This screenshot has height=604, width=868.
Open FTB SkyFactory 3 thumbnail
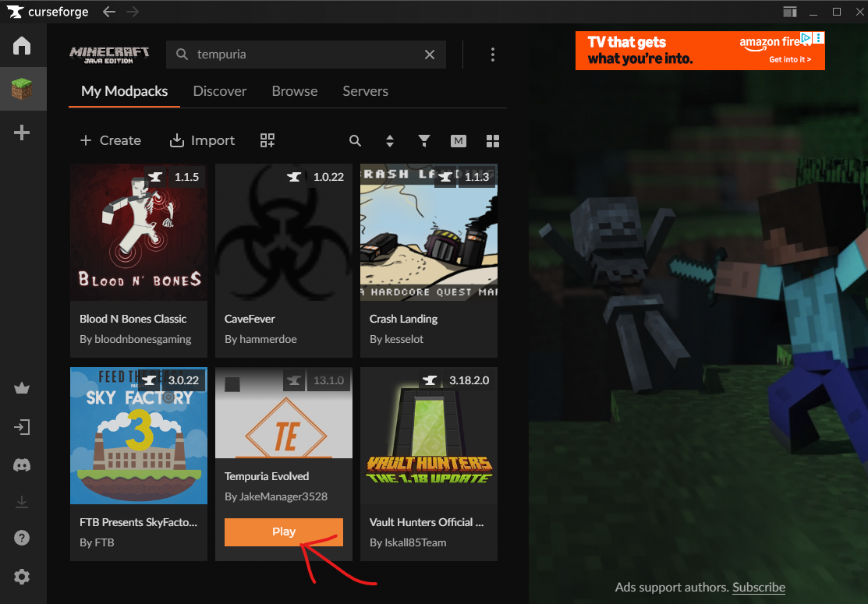[x=138, y=436]
